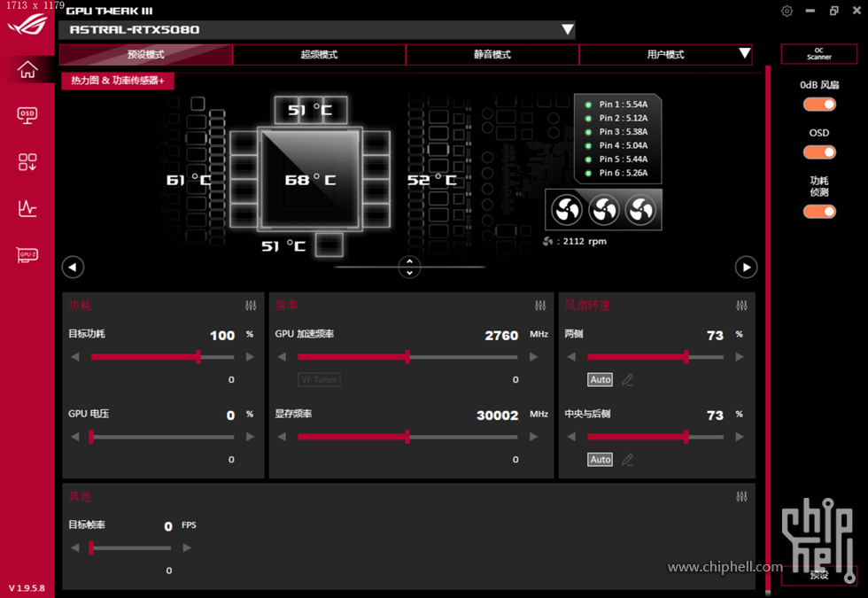Toggle Auto for 两侧 fans
This screenshot has width=868, height=598.
click(x=601, y=380)
